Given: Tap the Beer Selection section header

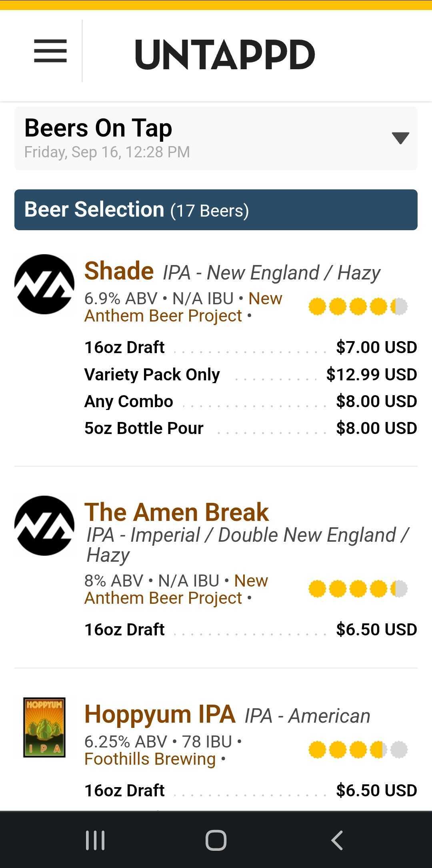Looking at the screenshot, I should click(216, 210).
